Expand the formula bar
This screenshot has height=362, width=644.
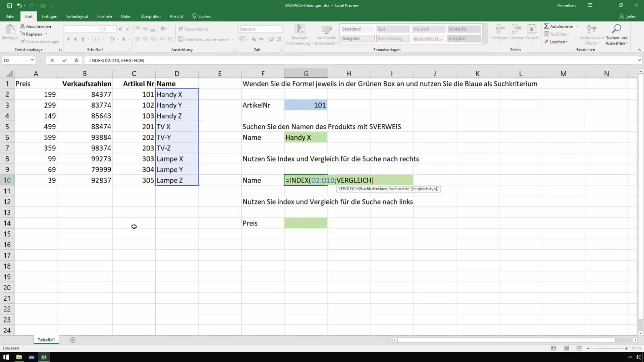[x=639, y=60]
